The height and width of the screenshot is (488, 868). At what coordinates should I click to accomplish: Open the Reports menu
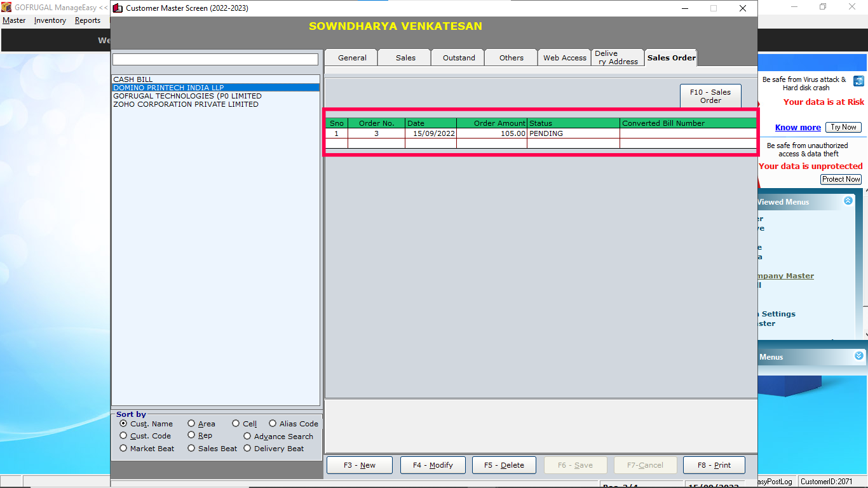click(x=88, y=20)
